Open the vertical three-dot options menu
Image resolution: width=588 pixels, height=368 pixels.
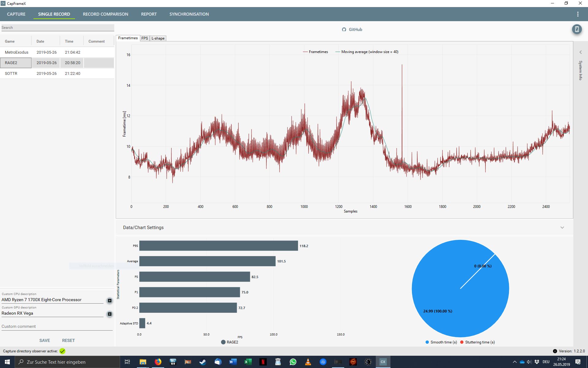tap(578, 14)
